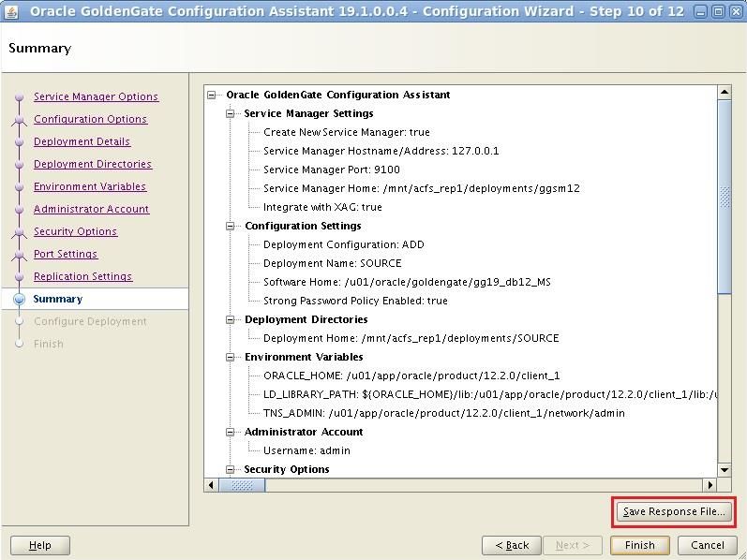Click horizontal scrollbar left arrow
Image resolution: width=747 pixels, height=560 pixels.
point(211,485)
